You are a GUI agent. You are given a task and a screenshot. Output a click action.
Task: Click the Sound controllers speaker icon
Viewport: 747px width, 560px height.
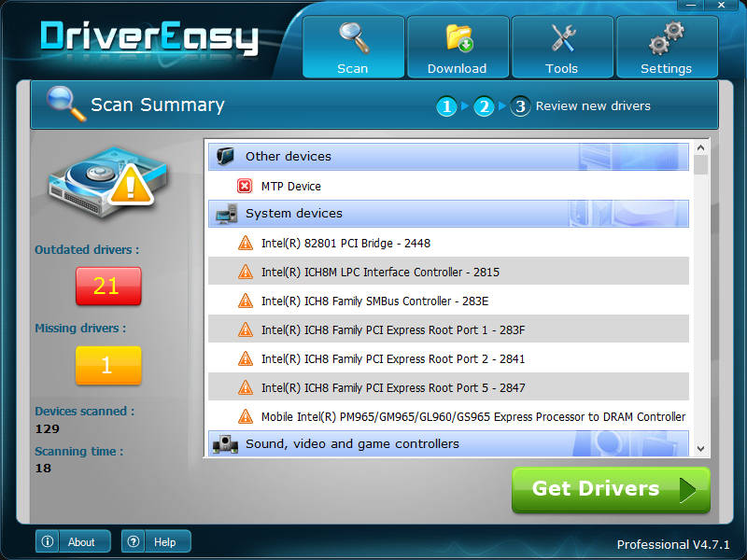coord(225,444)
